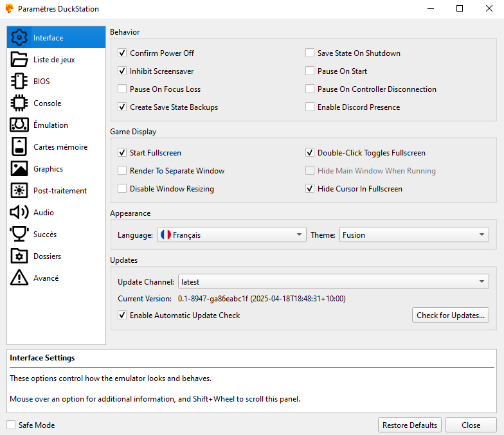
Task: Click the Current Version number text
Action: (x=262, y=299)
